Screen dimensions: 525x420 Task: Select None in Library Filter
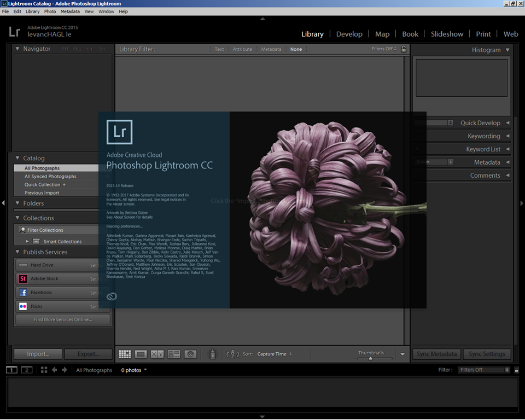(296, 49)
